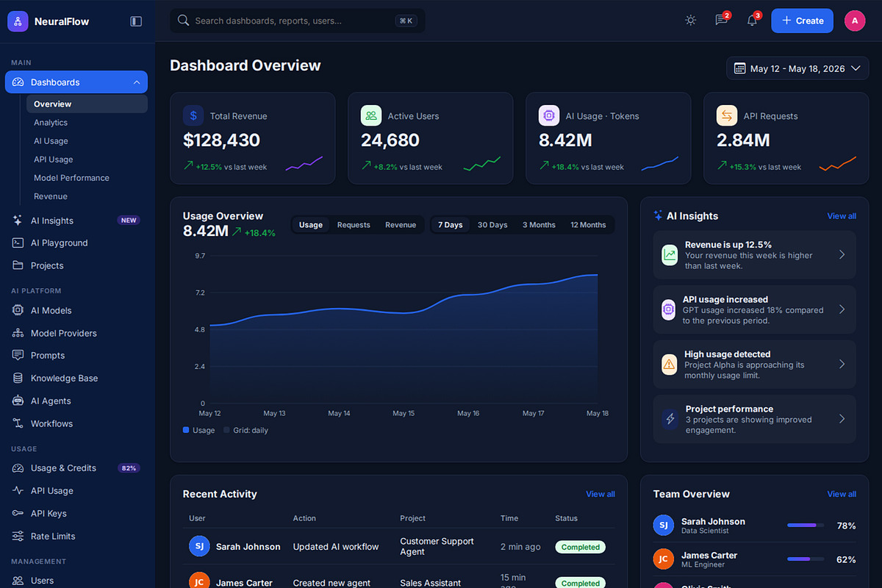Click the Model Providers hierarchy icon
The height and width of the screenshot is (588, 882).
coord(18,333)
